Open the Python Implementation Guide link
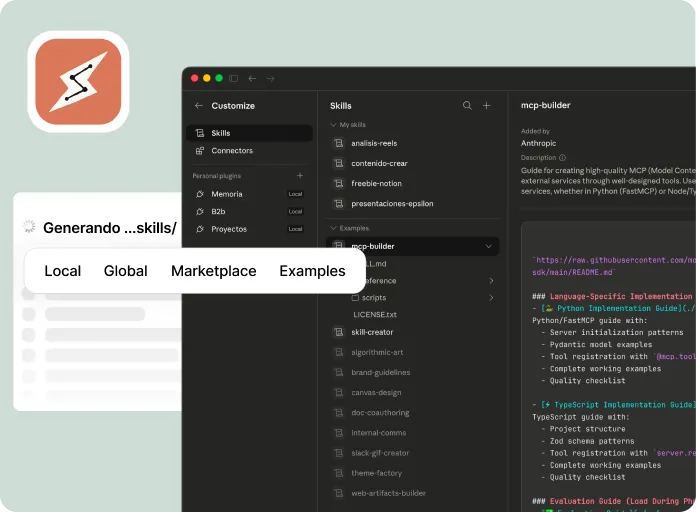696x512 pixels. coord(618,308)
